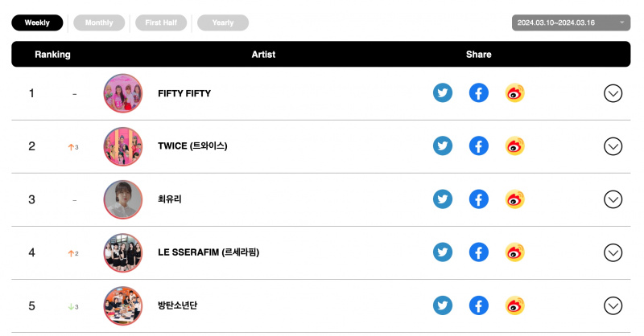Share 방탄소년단 on Facebook
644x336 pixels.
[x=478, y=305]
